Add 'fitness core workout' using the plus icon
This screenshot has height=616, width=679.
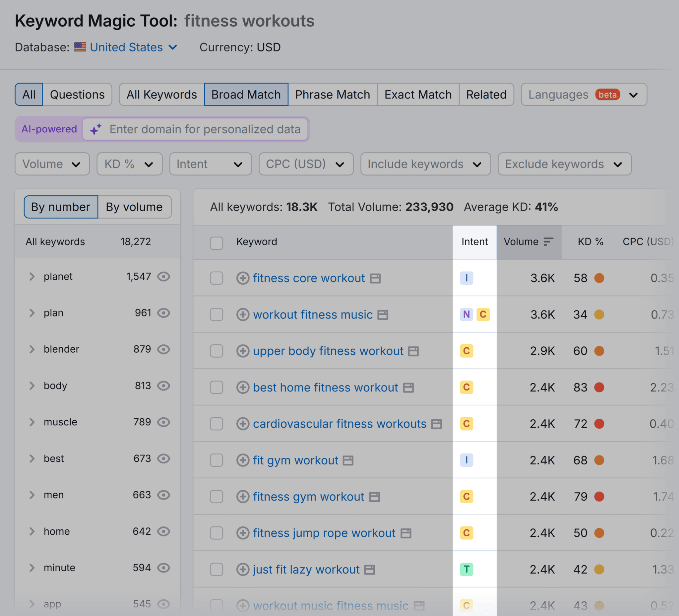point(242,278)
